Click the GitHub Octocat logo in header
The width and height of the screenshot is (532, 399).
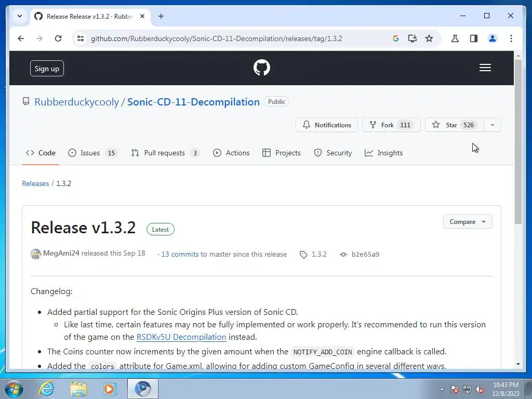[262, 68]
